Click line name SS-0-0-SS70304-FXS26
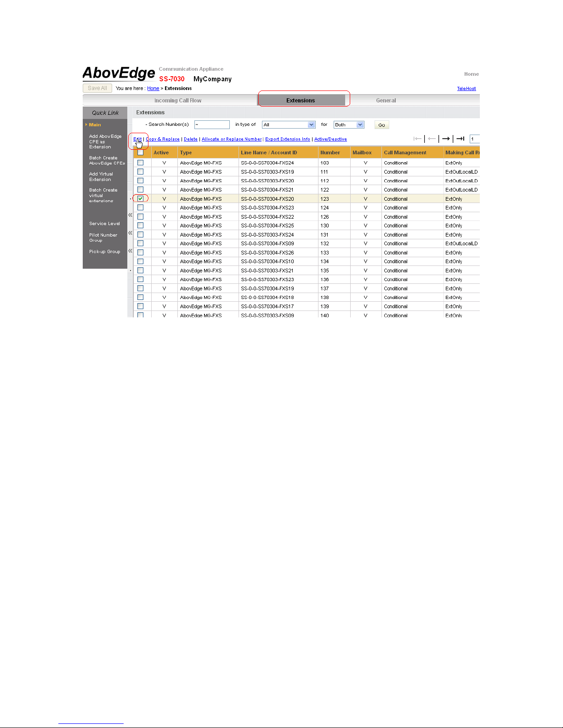 pyautogui.click(x=267, y=253)
